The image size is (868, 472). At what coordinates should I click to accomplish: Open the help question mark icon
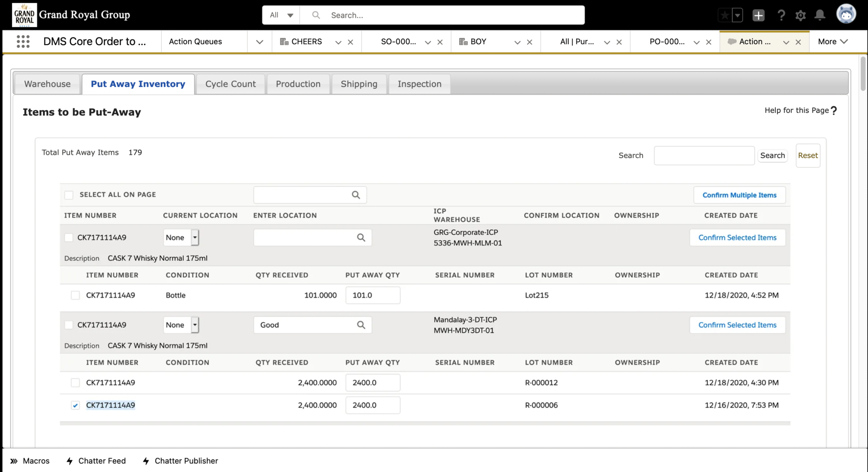click(781, 15)
